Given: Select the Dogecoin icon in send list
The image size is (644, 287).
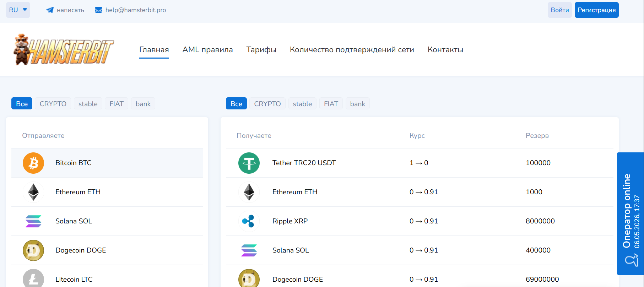Looking at the screenshot, I should pos(33,250).
